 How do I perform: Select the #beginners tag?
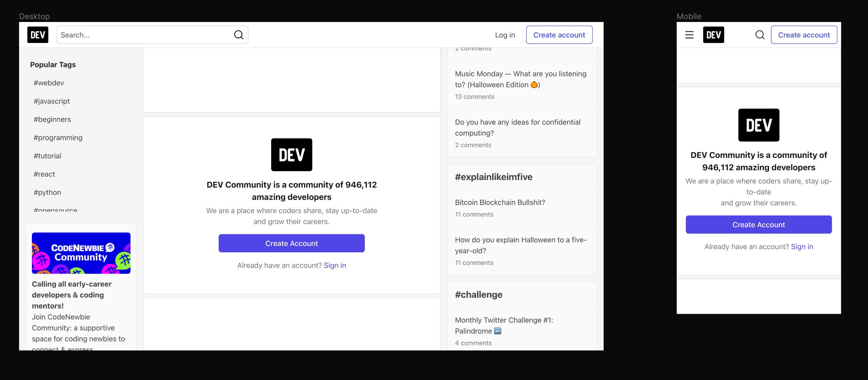point(52,119)
